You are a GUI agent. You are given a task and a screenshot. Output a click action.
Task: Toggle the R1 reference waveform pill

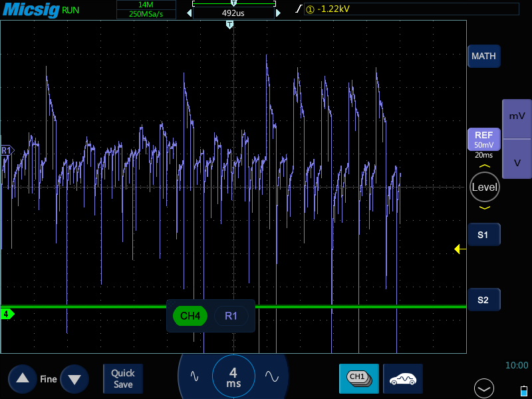click(231, 316)
